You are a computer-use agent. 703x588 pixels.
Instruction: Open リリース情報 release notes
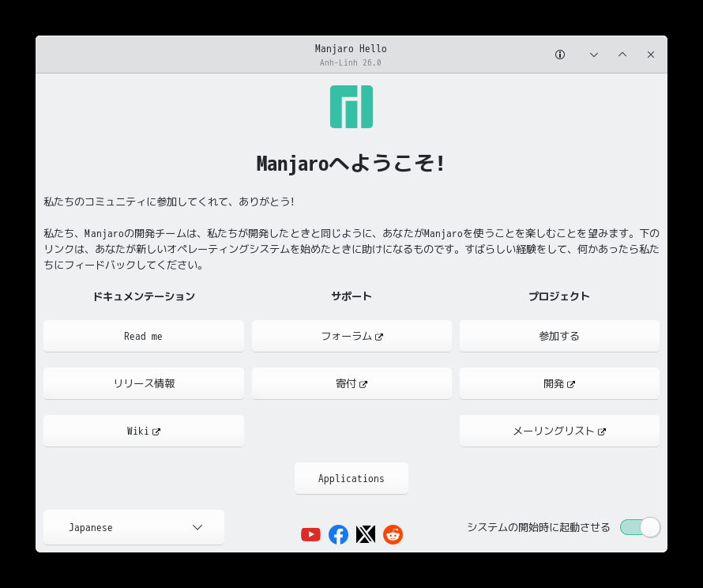(x=144, y=383)
